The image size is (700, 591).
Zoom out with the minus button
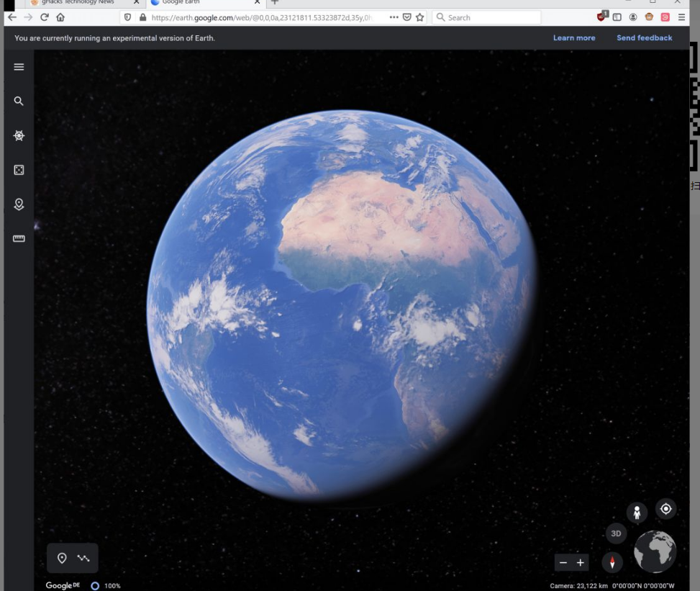coord(563,562)
